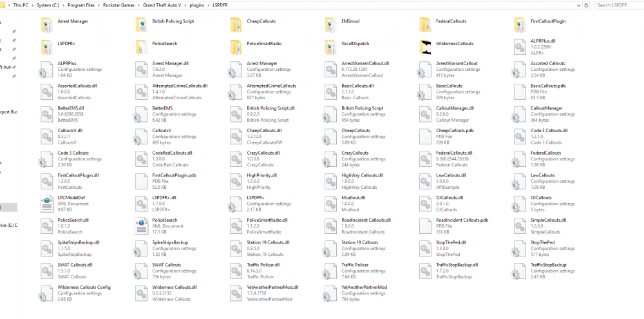Refresh the LSPDFR folder view
644x319 pixels.
point(586,5)
